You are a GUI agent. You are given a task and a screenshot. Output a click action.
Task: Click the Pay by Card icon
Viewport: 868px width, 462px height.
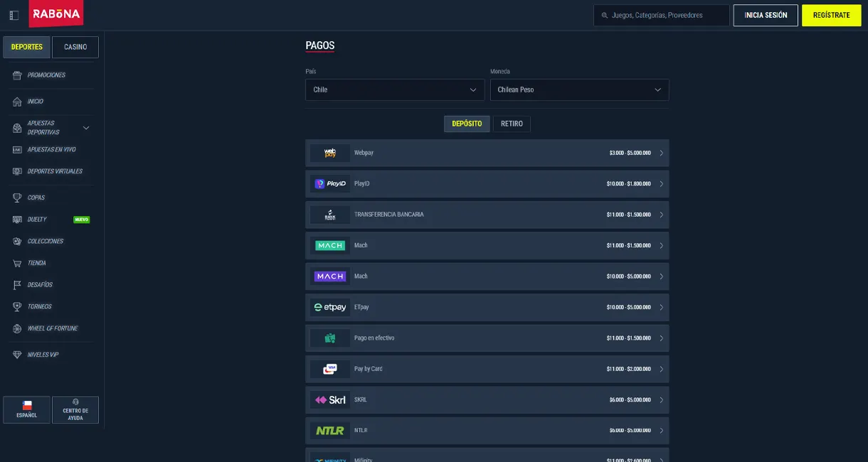pos(330,369)
